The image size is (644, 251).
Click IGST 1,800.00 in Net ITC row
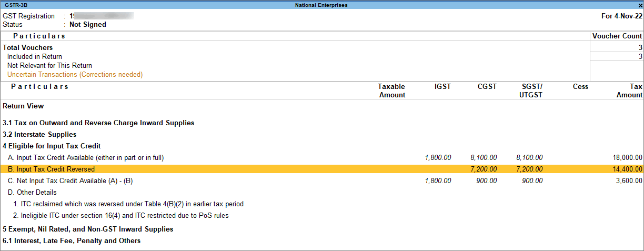tap(438, 181)
